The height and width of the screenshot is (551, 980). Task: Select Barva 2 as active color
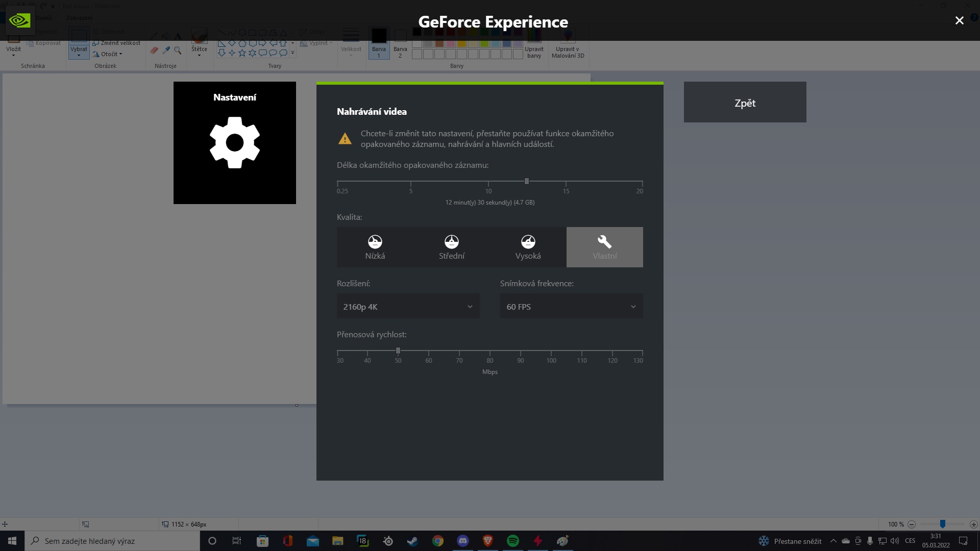[400, 43]
